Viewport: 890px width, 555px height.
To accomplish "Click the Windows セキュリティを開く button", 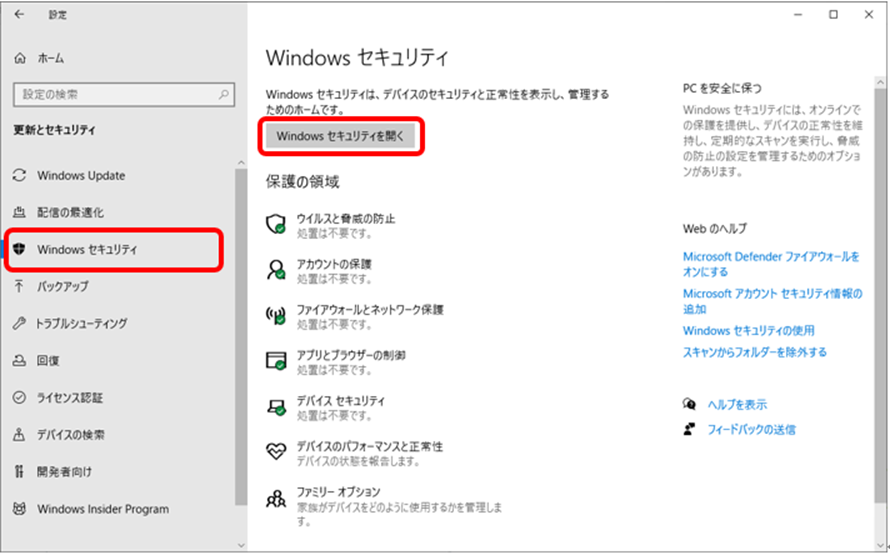I will click(x=341, y=136).
